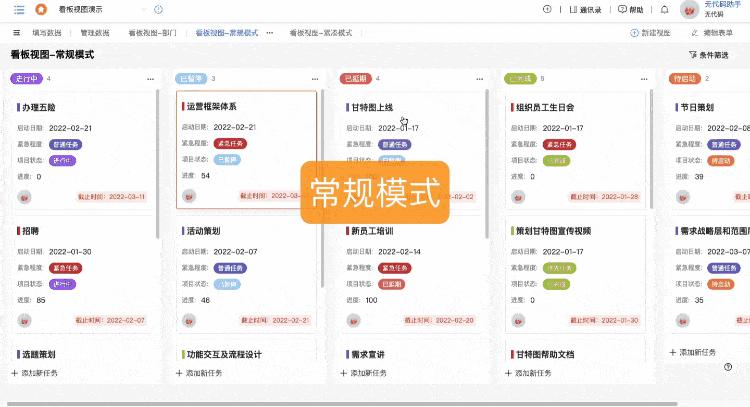Click the round help icon at bottom right
Screen dimensions: 750x407
(x=728, y=367)
